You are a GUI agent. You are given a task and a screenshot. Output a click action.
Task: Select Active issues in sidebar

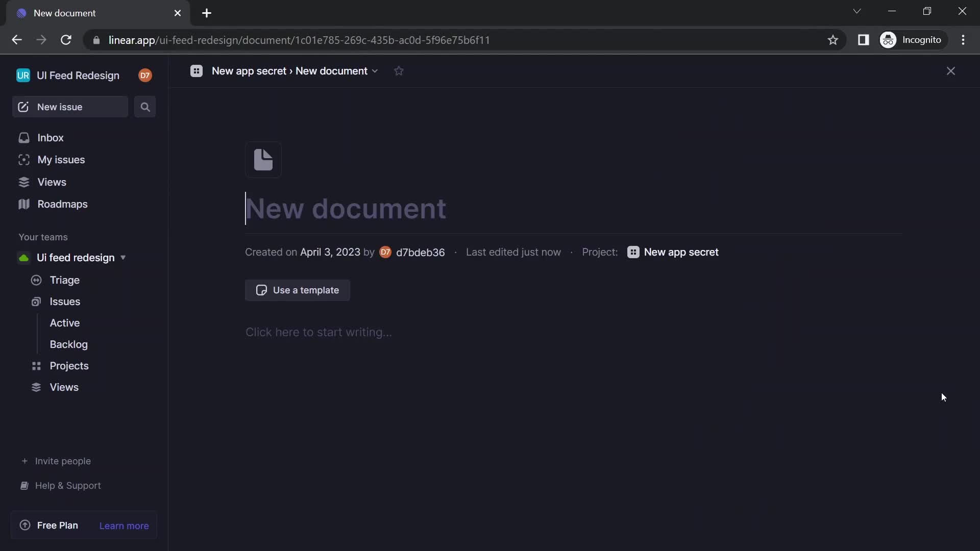tap(65, 323)
